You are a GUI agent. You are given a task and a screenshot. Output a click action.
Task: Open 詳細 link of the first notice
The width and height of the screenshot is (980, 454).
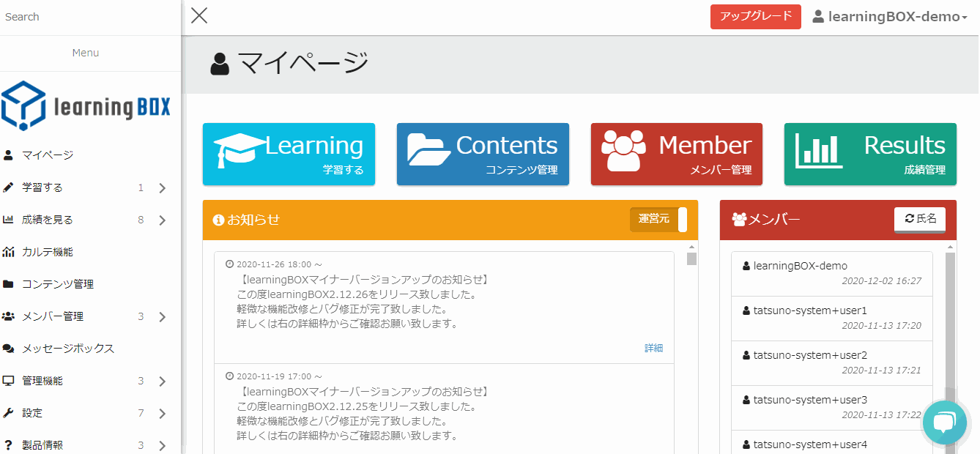[653, 348]
